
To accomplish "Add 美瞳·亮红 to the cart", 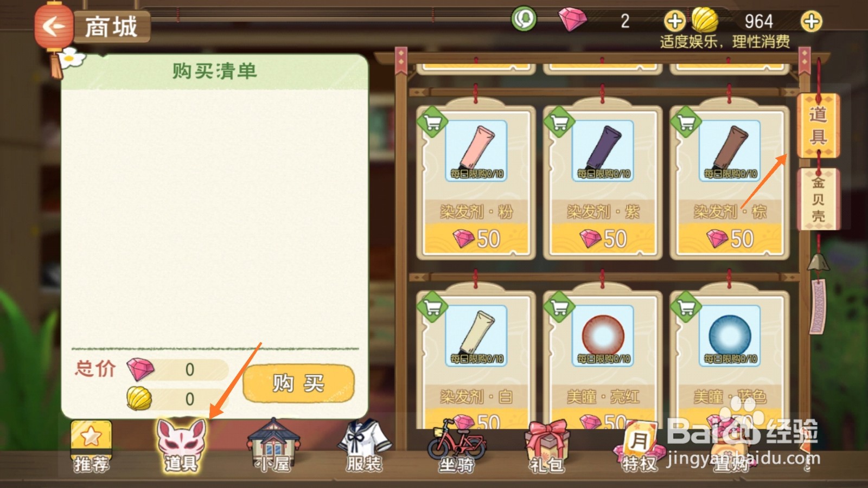I will [559, 307].
